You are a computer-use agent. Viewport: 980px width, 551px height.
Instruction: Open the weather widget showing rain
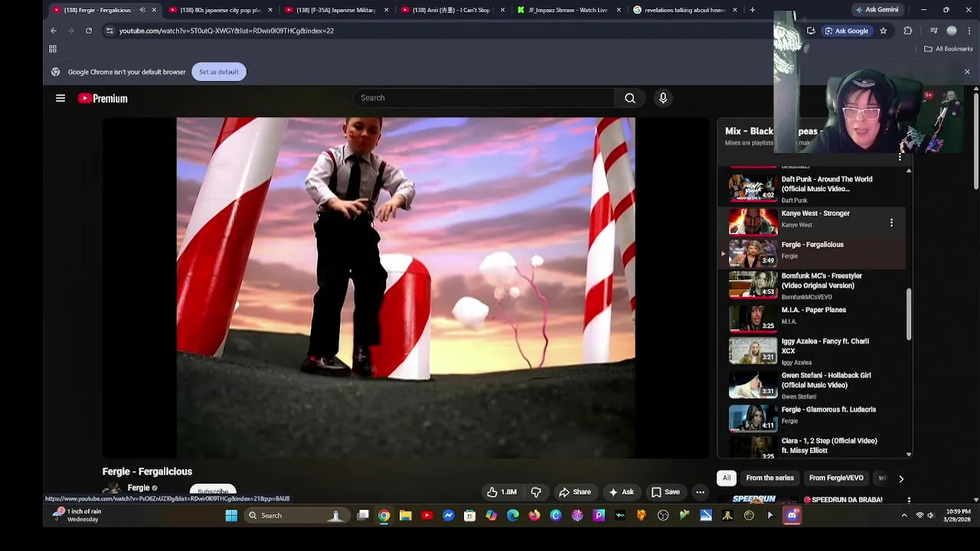click(77, 515)
